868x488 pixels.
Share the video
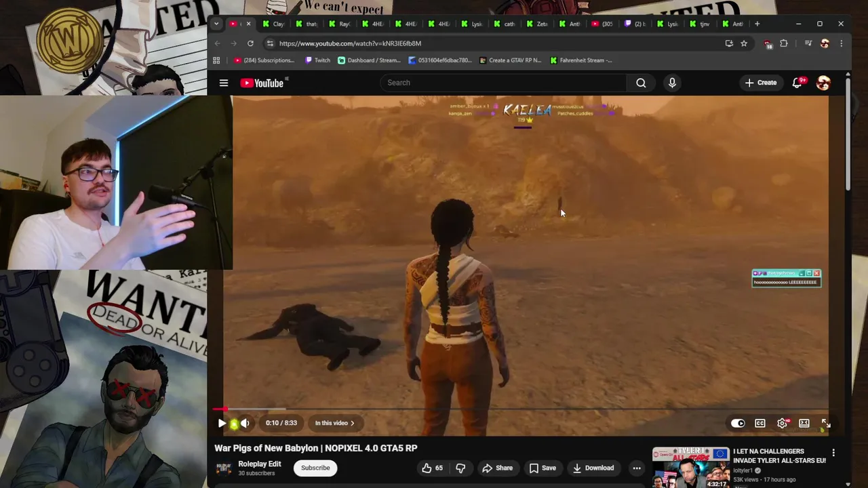497,468
